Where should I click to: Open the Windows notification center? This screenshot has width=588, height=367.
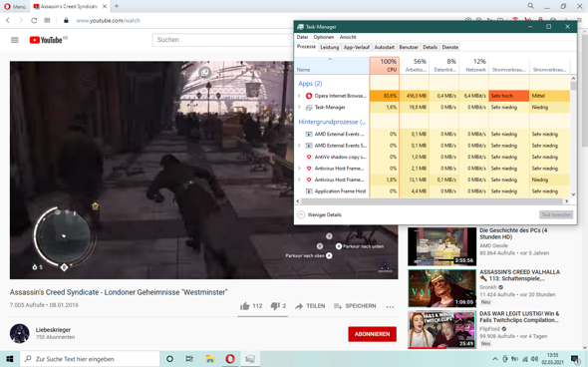[575, 359]
